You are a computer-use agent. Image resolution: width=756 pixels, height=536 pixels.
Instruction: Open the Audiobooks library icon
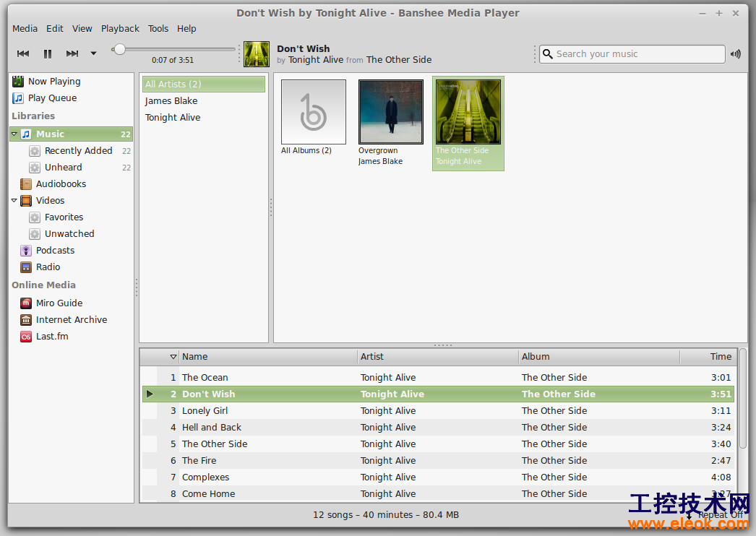pyautogui.click(x=26, y=184)
